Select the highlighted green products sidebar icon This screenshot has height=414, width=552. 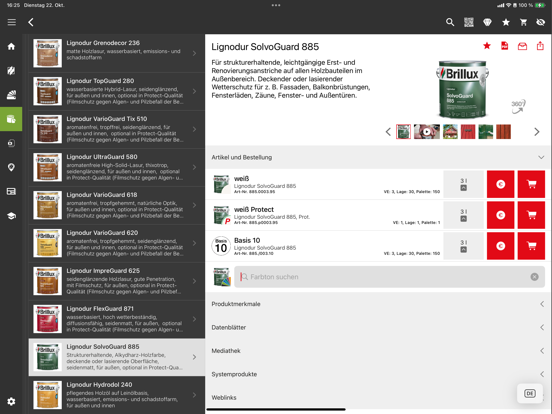[x=11, y=119]
